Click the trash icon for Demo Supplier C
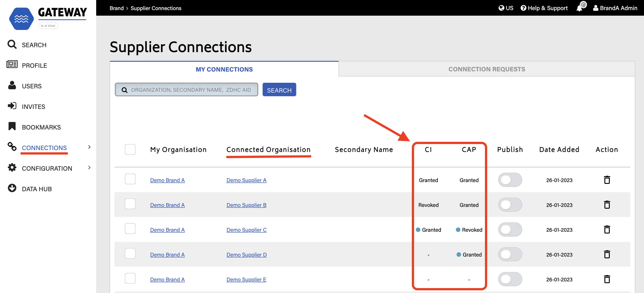This screenshot has width=644, height=293. coord(607,229)
